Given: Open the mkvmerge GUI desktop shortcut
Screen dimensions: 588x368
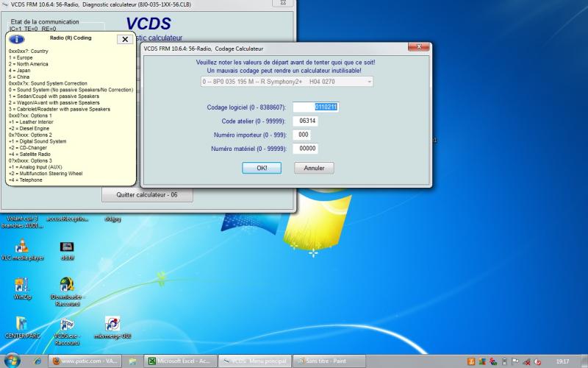Looking at the screenshot, I should 112,327.
